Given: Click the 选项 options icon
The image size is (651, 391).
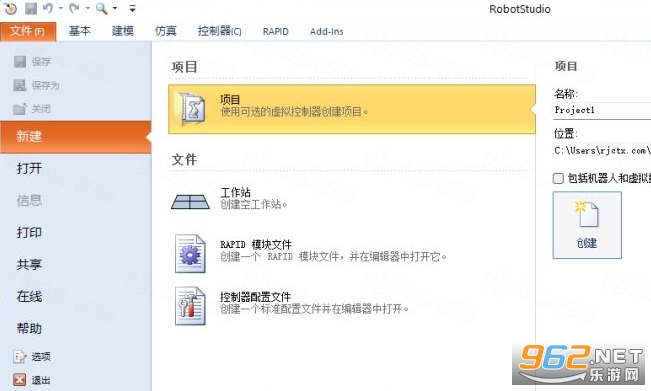Looking at the screenshot, I should pyautogui.click(x=20, y=357).
